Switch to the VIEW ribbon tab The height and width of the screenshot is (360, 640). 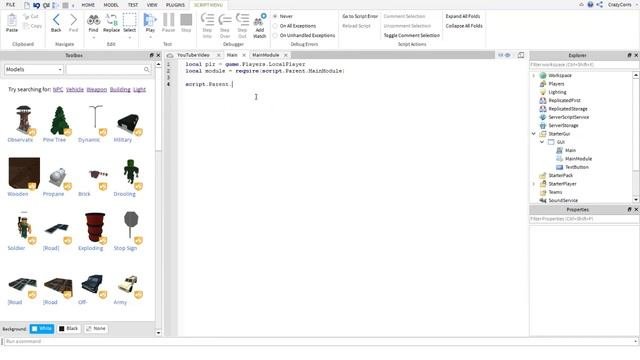coord(152,5)
